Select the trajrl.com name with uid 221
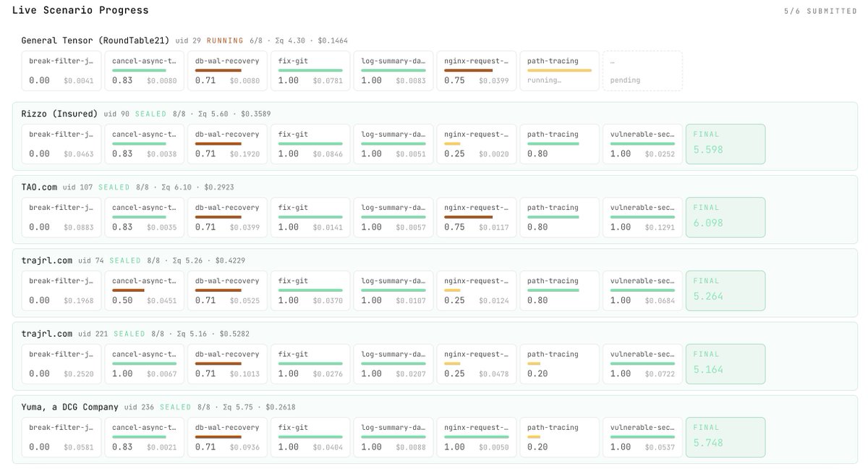This screenshot has height=469, width=868. (x=47, y=334)
